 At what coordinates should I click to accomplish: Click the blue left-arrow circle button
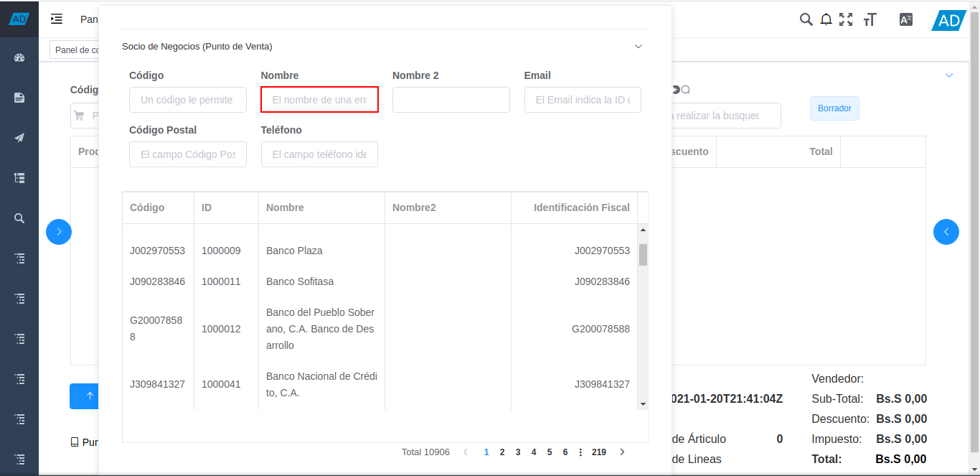(946, 232)
